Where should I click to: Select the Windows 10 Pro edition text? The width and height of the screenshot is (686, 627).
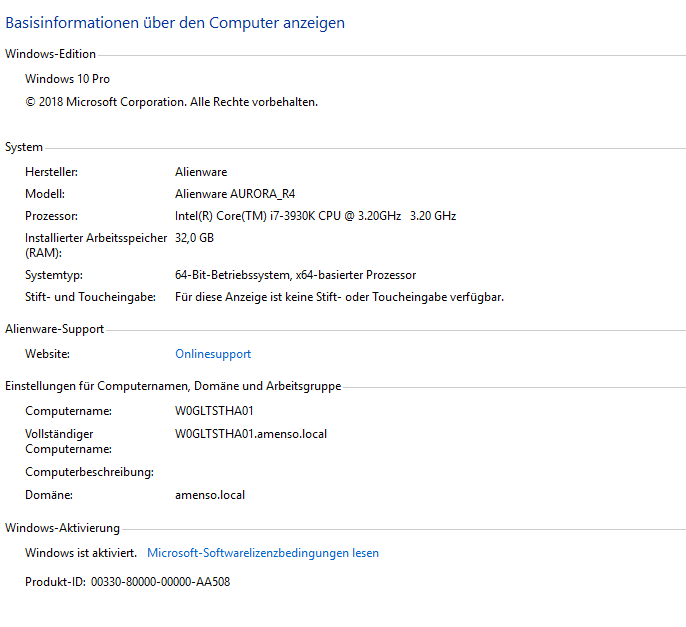click(67, 79)
